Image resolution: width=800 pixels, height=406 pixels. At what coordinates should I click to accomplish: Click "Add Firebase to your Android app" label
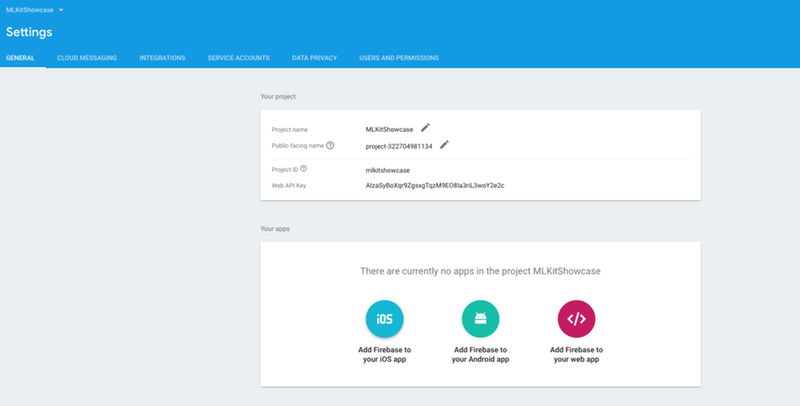pos(481,354)
